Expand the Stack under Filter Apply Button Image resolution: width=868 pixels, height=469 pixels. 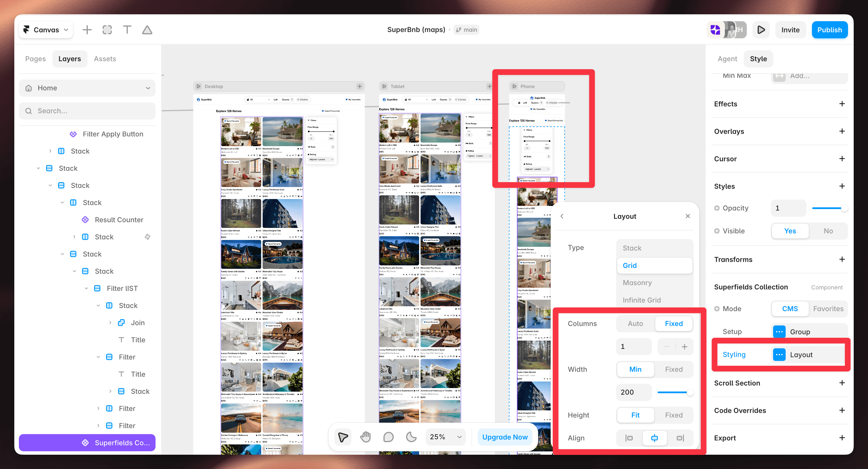pyautogui.click(x=50, y=151)
